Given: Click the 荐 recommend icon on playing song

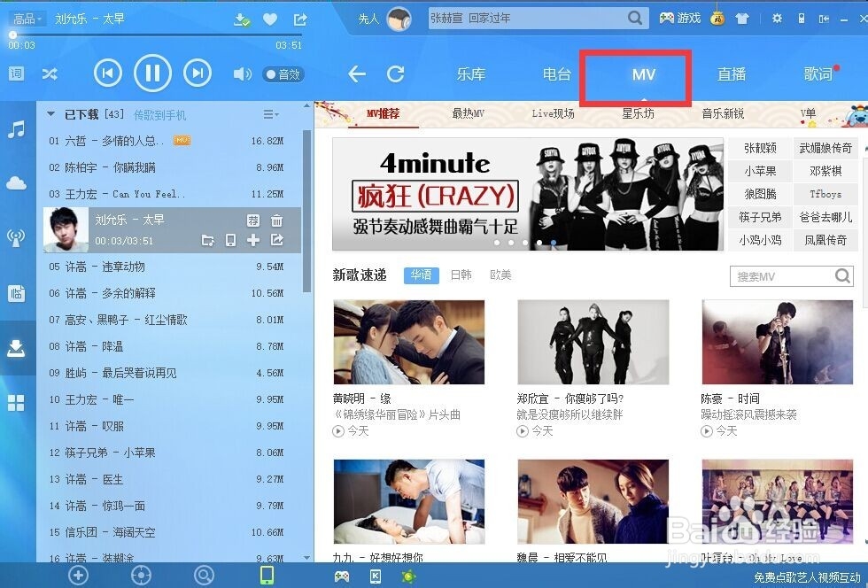Looking at the screenshot, I should tap(253, 220).
